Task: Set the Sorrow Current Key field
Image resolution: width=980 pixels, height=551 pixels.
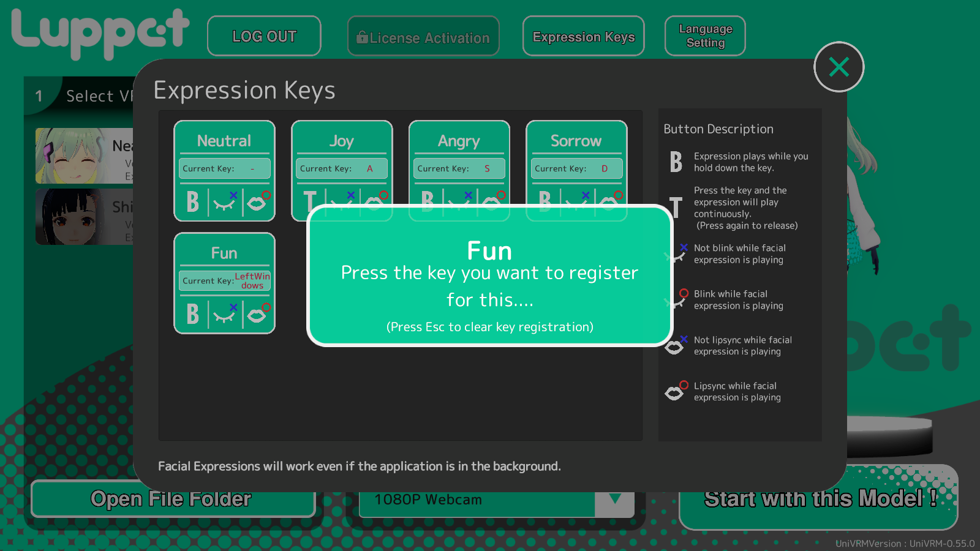Action: pos(576,168)
